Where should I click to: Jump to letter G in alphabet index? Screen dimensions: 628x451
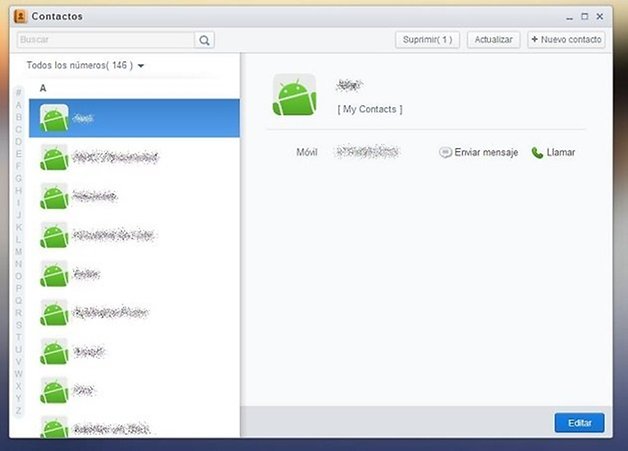pyautogui.click(x=18, y=178)
